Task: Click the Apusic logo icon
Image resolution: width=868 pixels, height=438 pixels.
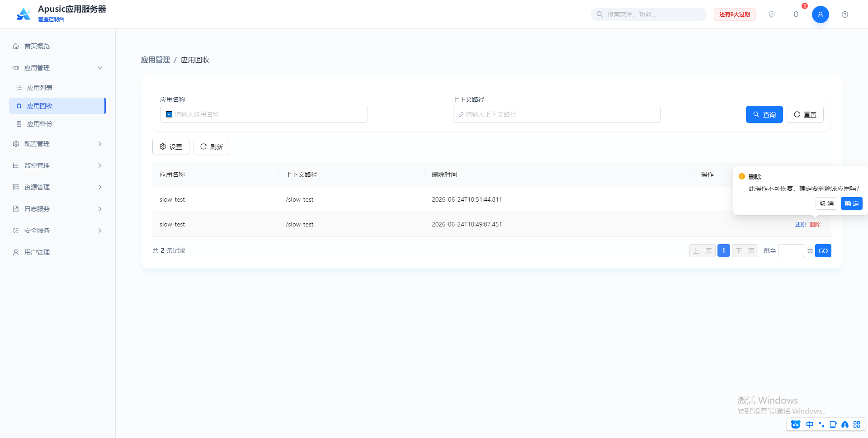Action: (x=24, y=14)
